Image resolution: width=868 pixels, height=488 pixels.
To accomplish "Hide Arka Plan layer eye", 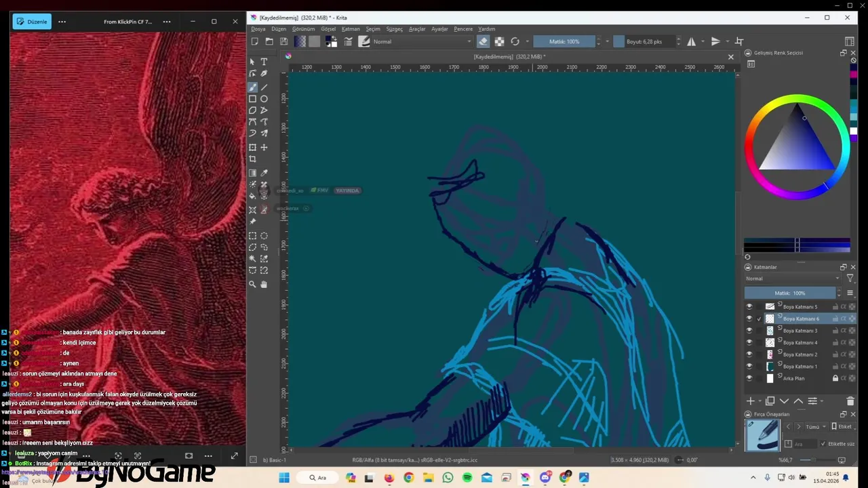I will tap(749, 378).
